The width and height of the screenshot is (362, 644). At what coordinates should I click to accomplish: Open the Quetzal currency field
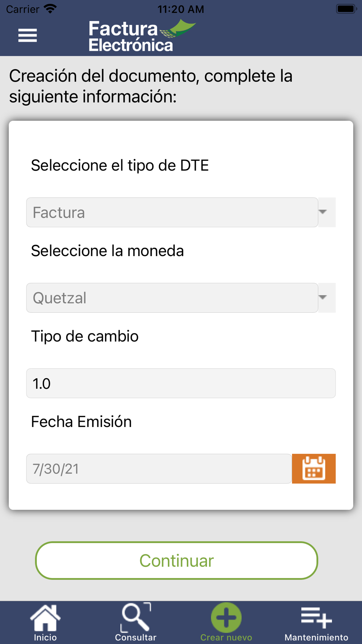click(x=172, y=298)
